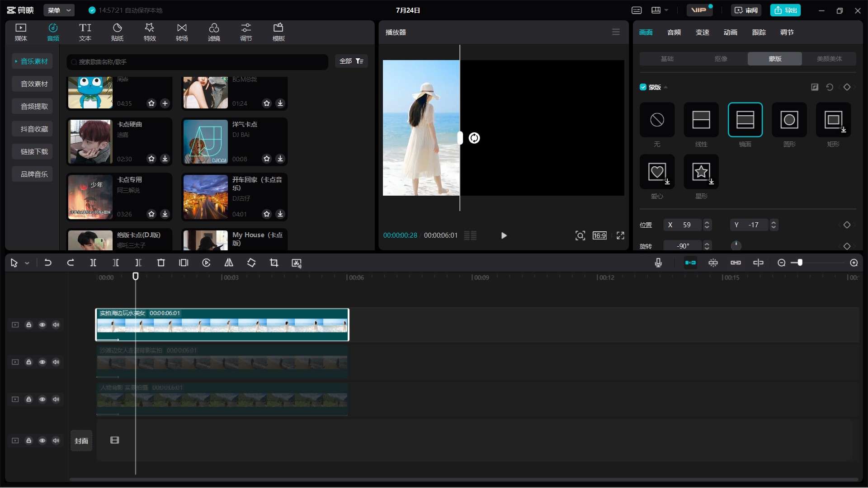Viewport: 868px width, 488px height.
Task: Switch to the 变速 speed tab
Action: [703, 32]
